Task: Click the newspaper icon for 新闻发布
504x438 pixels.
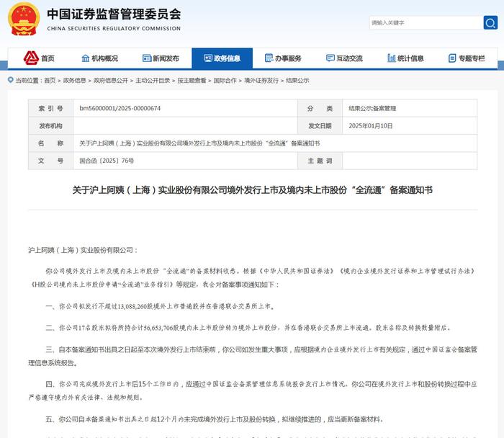Action: (147, 58)
